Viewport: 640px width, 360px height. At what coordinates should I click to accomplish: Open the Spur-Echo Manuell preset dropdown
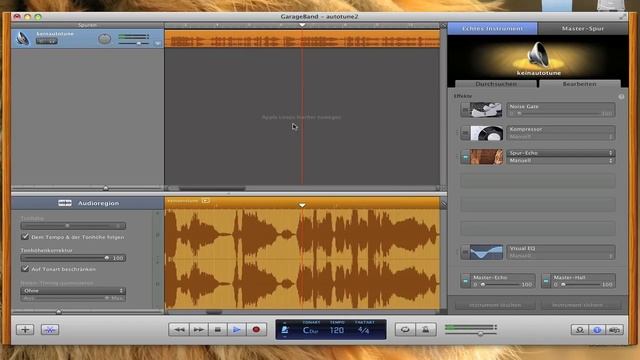pyautogui.click(x=561, y=160)
